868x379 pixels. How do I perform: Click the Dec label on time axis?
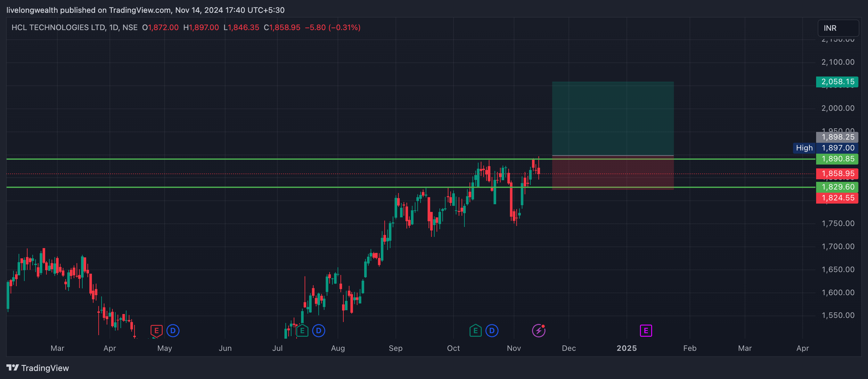[569, 348]
